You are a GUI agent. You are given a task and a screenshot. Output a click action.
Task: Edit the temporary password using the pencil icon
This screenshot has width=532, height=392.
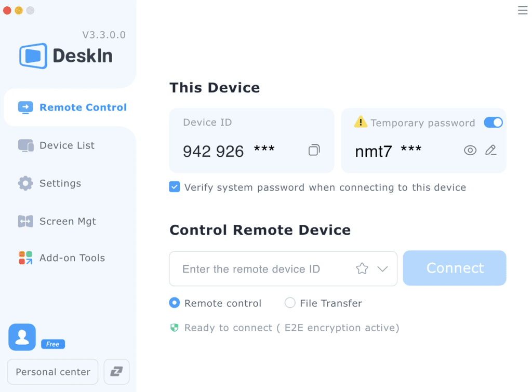pyautogui.click(x=490, y=150)
